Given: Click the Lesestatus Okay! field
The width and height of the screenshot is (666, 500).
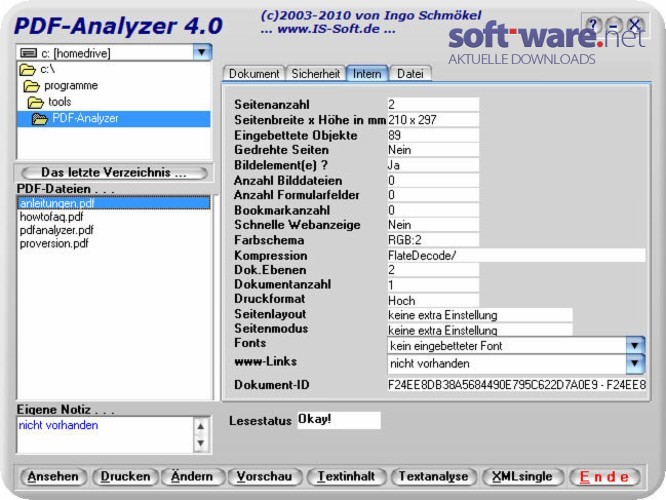Looking at the screenshot, I should pos(339,420).
